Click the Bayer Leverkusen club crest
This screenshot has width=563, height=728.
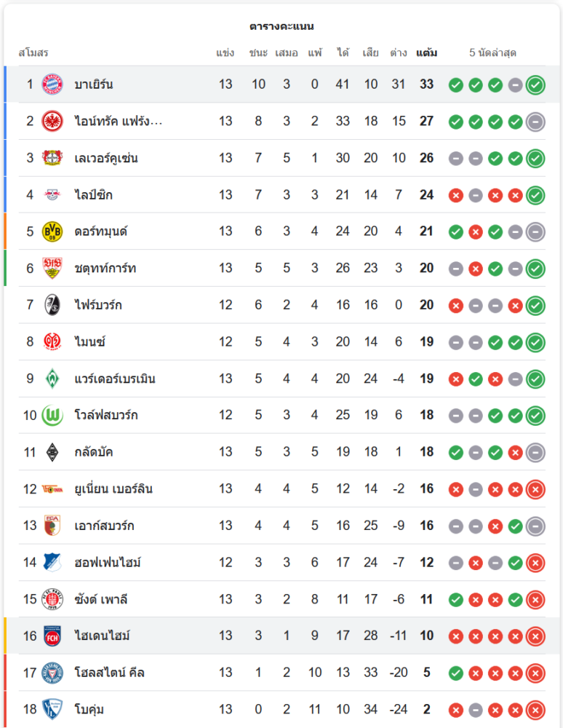52,158
